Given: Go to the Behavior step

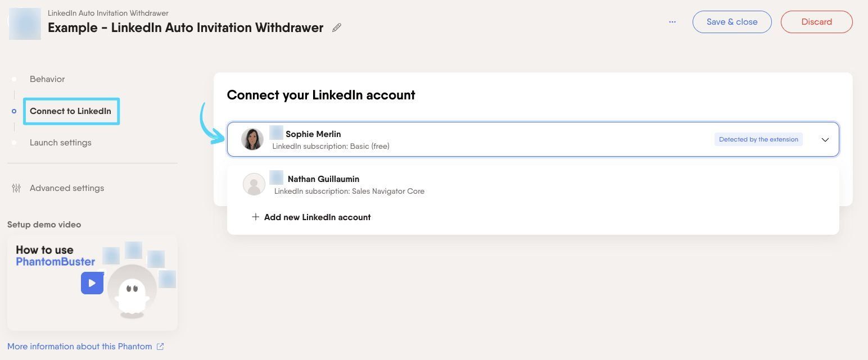Looking at the screenshot, I should (x=47, y=79).
